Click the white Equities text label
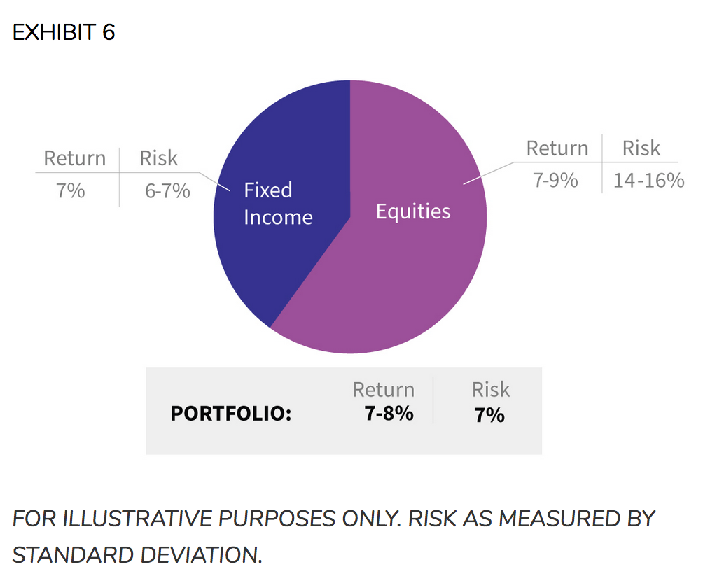Image resolution: width=703 pixels, height=588 pixels. (413, 211)
